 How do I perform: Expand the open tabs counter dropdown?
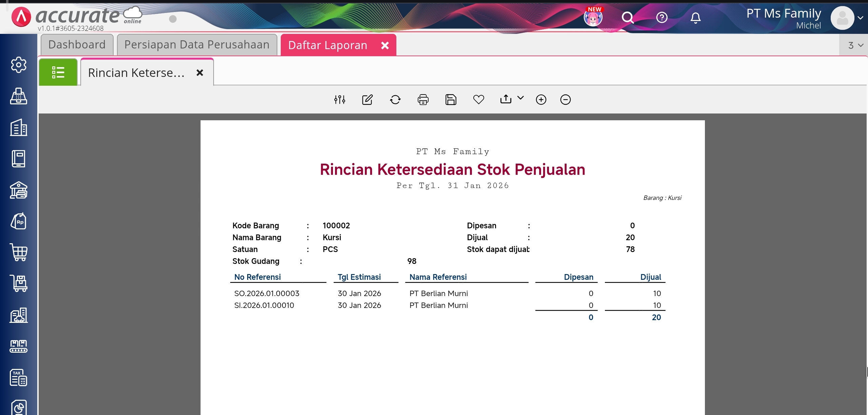[855, 45]
